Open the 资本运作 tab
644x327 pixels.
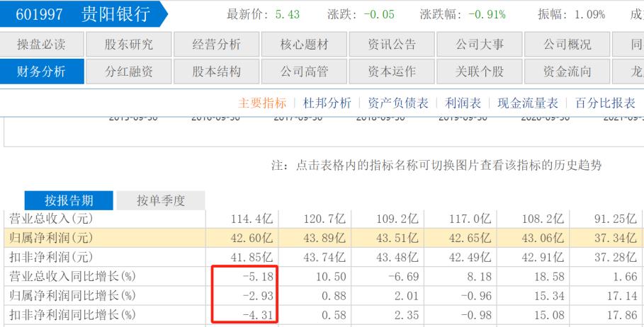(392, 71)
